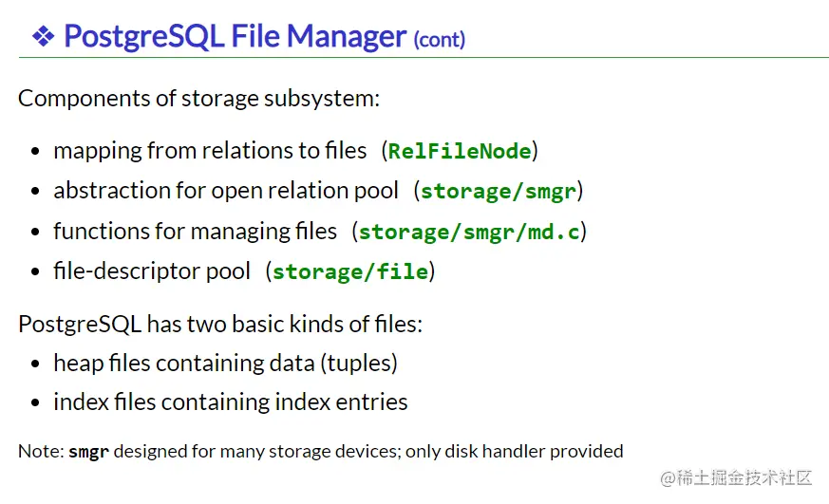This screenshot has height=504, width=829.
Task: Click 'PostgreSQL has two basic kinds of files' line
Action: pyautogui.click(x=220, y=324)
